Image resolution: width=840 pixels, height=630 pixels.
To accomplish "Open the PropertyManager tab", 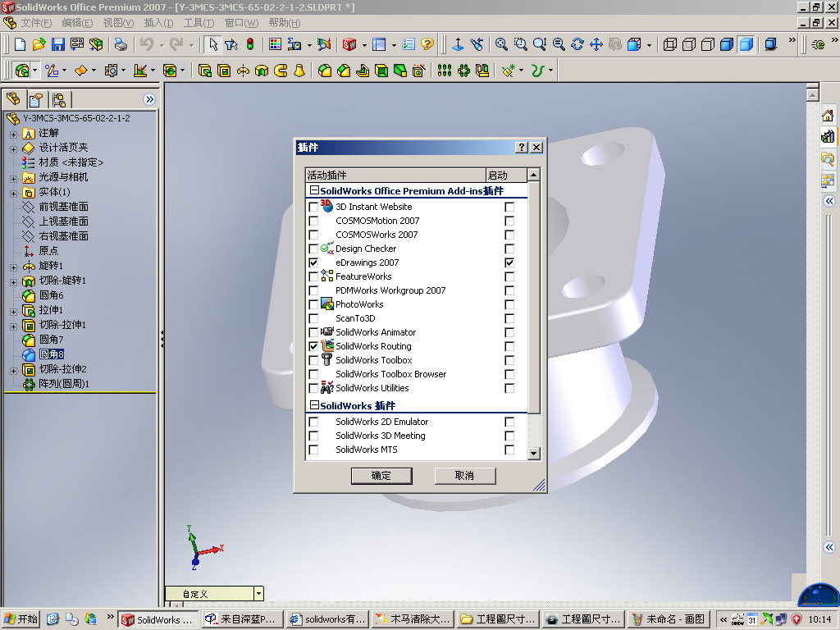I will click(x=36, y=99).
